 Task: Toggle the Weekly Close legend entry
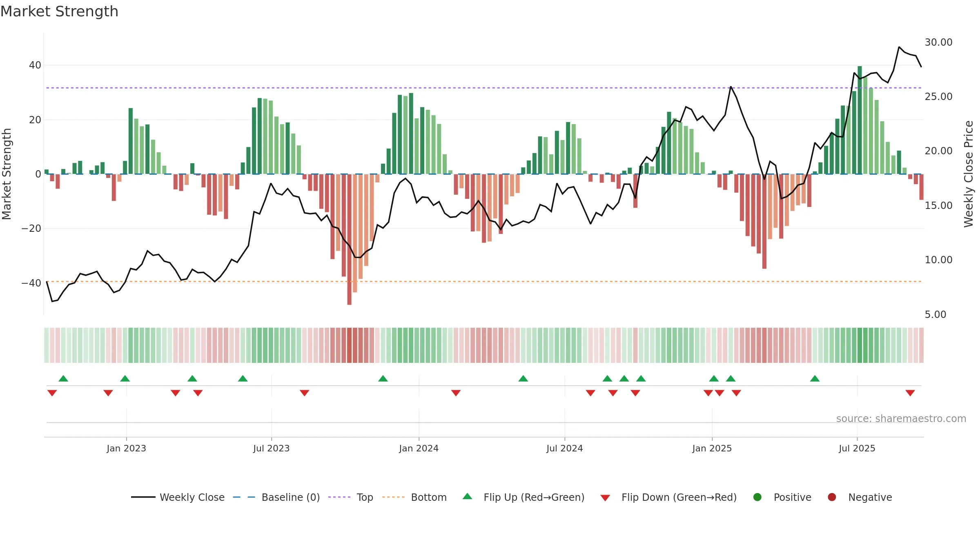pos(178,497)
